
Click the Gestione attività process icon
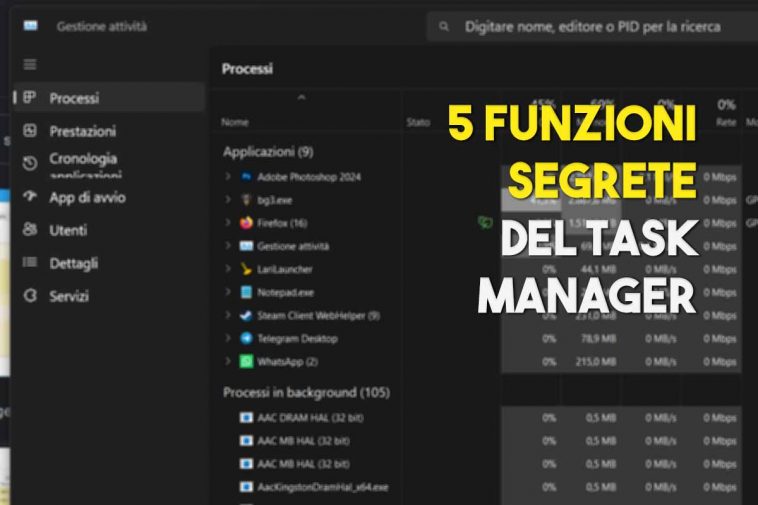pyautogui.click(x=246, y=246)
